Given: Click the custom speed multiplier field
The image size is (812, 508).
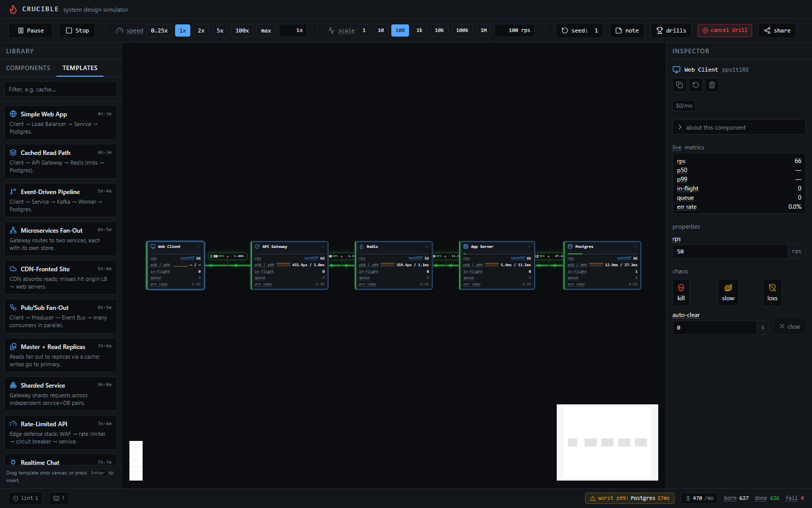Looking at the screenshot, I should tap(293, 30).
